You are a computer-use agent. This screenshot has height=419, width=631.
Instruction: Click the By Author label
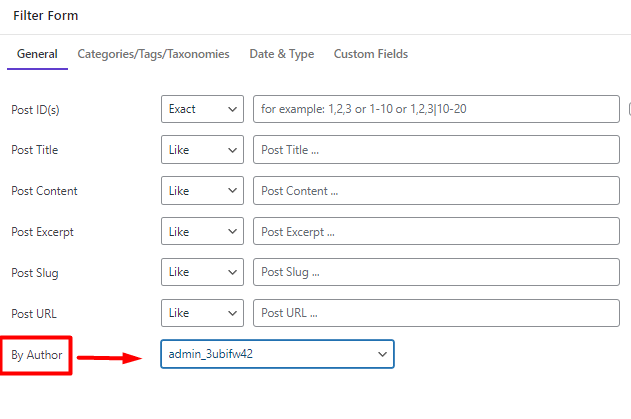pos(37,355)
